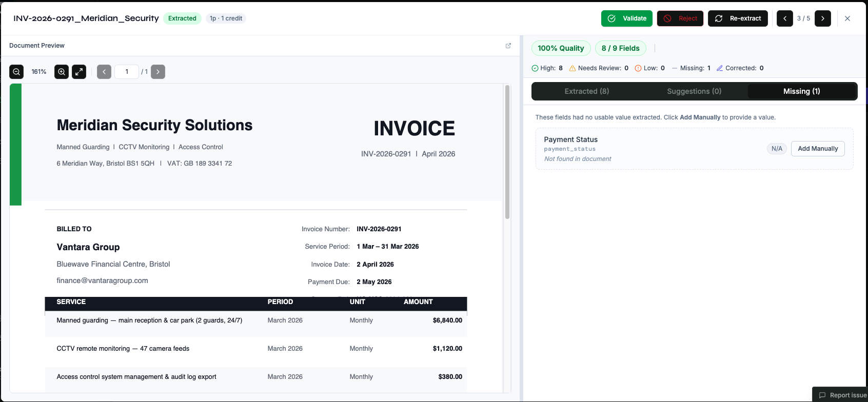The height and width of the screenshot is (402, 868).
Task: Click the file name INV-2026-0291_Meridian_Security
Action: pyautogui.click(x=86, y=18)
